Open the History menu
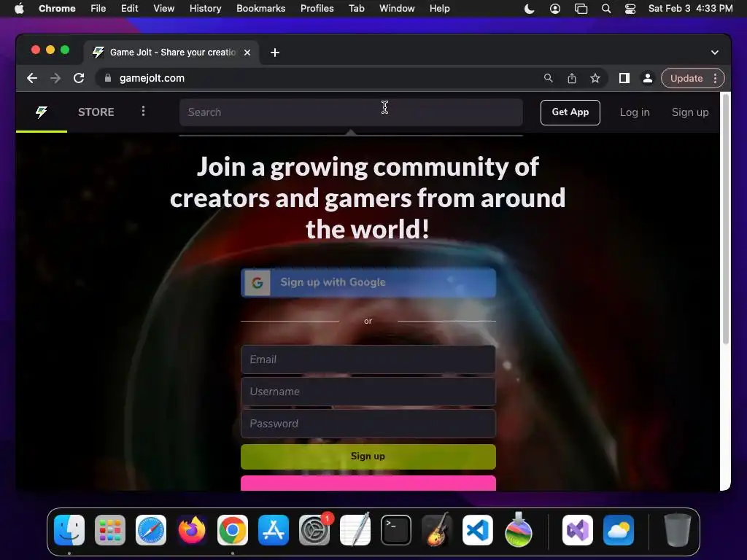The width and height of the screenshot is (747, 560). [x=205, y=9]
